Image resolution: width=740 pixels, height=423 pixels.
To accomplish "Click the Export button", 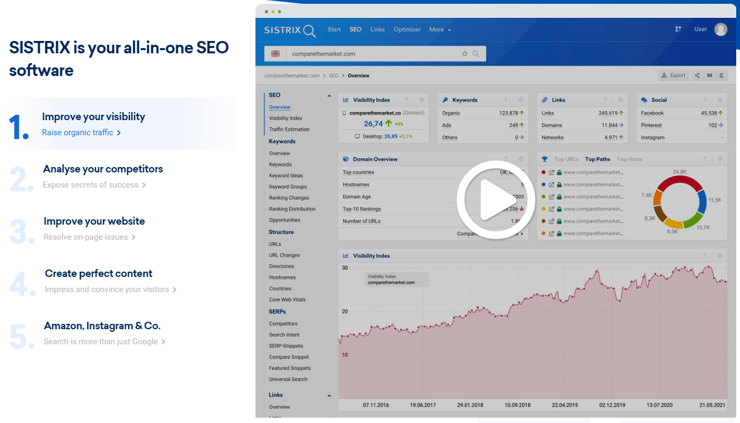I will [x=673, y=75].
